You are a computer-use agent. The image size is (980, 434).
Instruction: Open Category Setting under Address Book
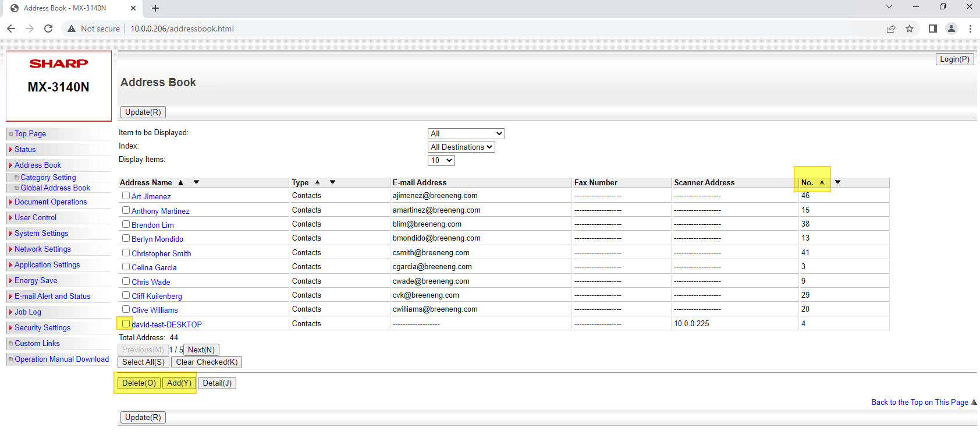pos(48,177)
